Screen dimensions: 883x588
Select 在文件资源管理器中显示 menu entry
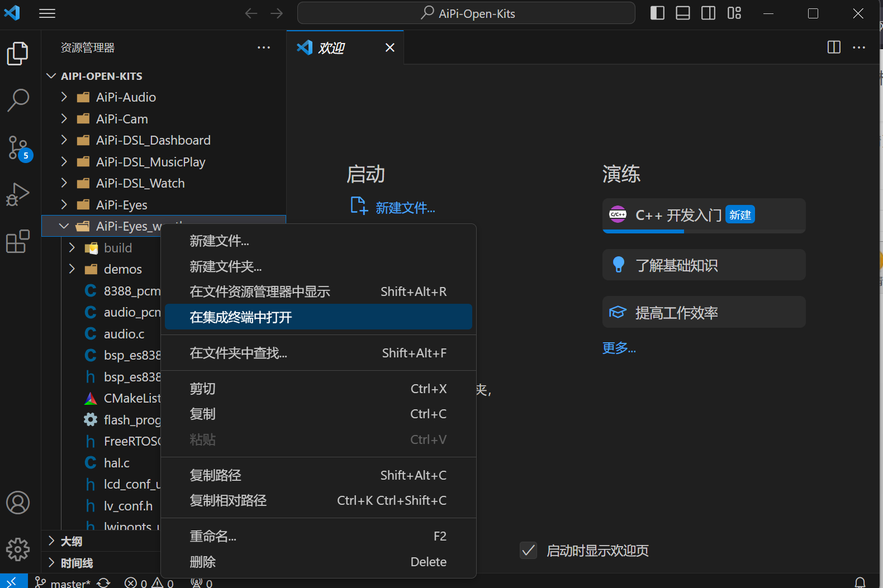pos(319,291)
